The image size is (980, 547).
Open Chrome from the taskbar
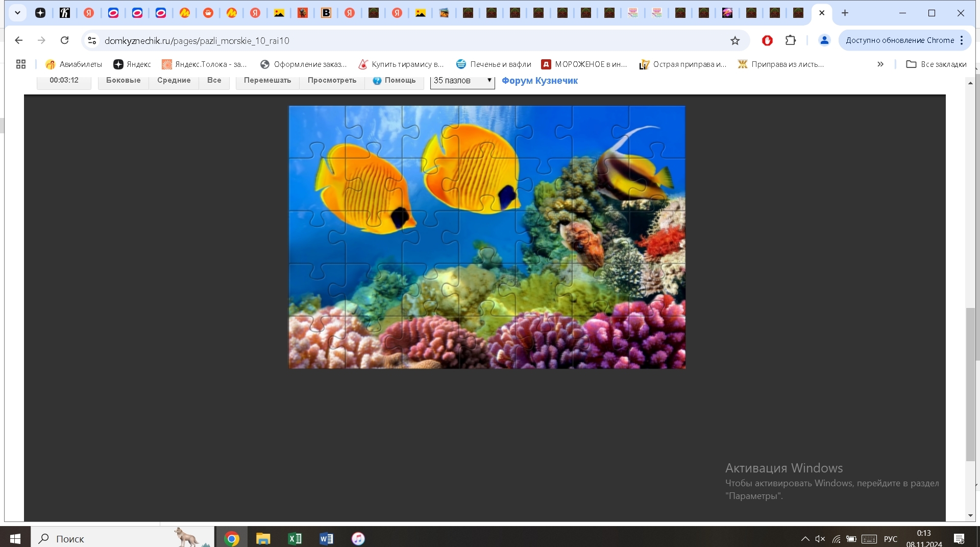pyautogui.click(x=232, y=538)
